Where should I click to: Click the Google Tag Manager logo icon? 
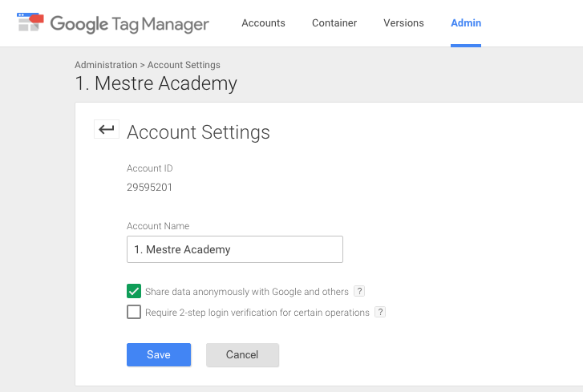coord(30,22)
